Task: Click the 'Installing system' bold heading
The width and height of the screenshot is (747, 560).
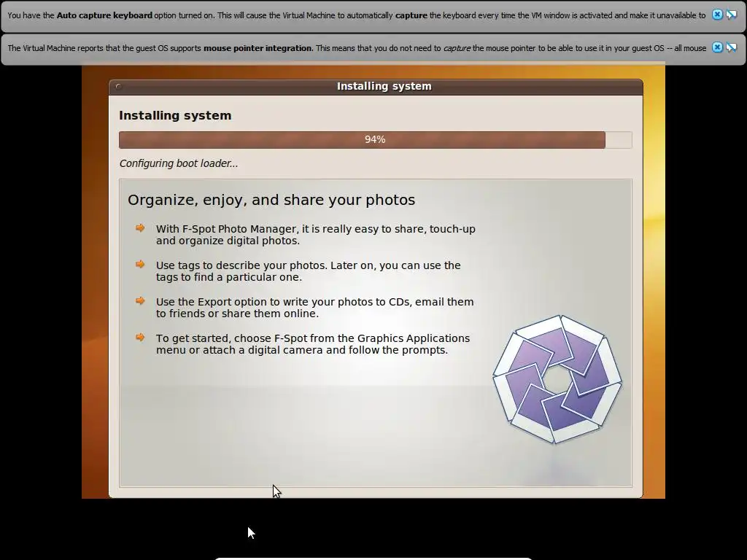Action: [175, 116]
